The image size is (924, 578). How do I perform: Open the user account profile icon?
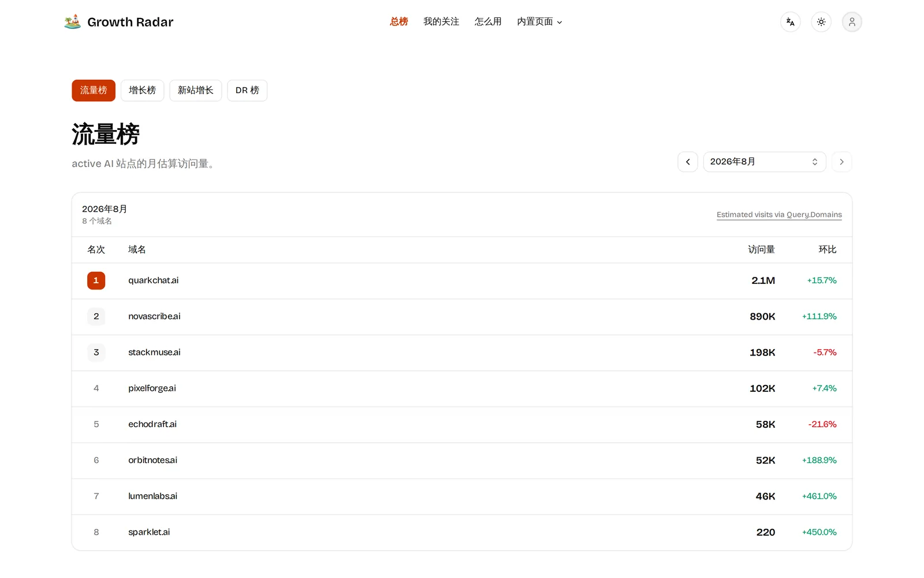click(852, 22)
